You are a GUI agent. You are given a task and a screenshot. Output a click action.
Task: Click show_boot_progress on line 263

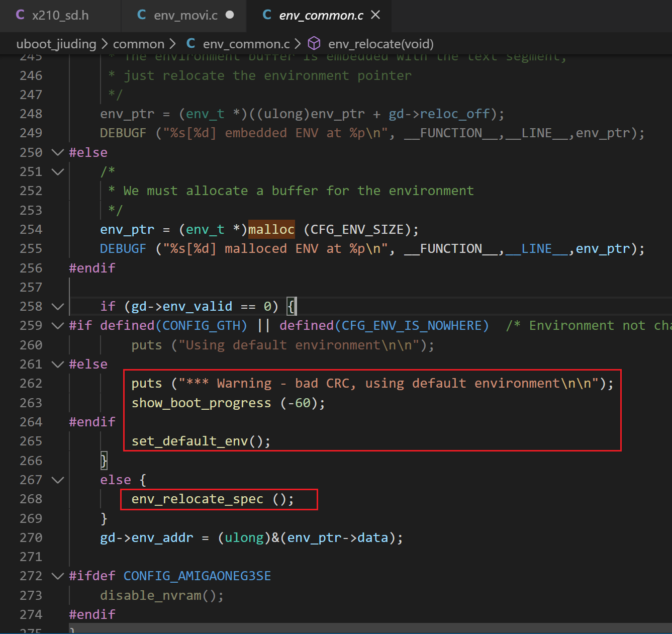[201, 403]
